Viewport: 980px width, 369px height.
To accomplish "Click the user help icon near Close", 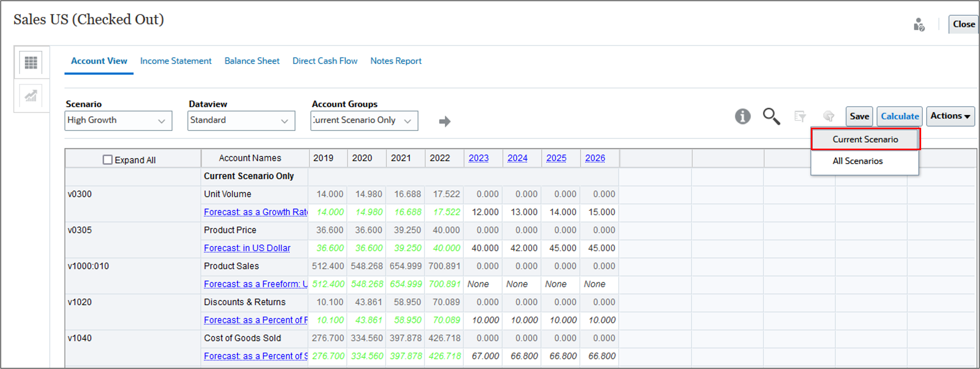I will (x=919, y=25).
